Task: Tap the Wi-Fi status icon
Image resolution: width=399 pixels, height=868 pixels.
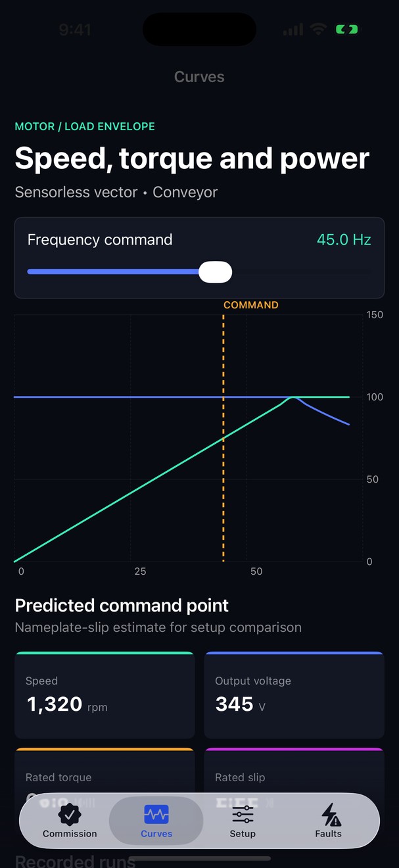Action: coord(319,30)
